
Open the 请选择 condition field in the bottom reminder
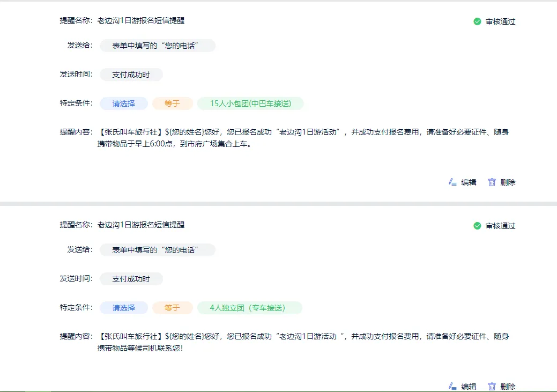123,308
